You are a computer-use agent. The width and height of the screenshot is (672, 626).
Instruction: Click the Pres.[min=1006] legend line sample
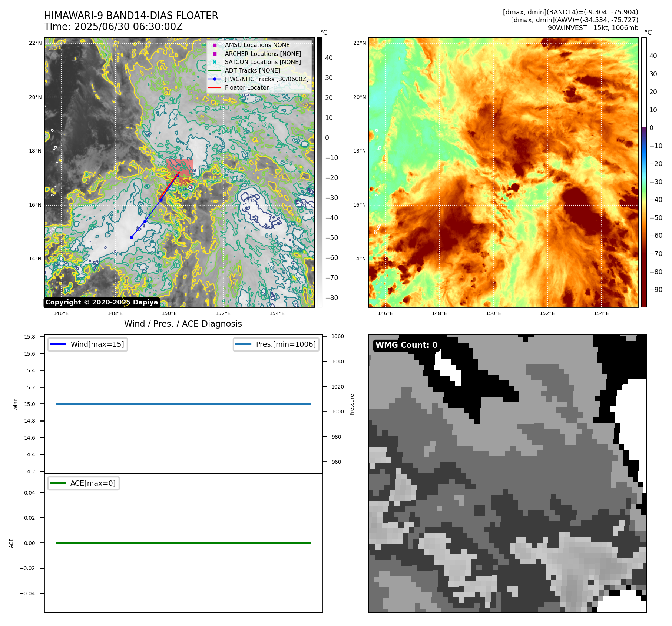pos(243,344)
